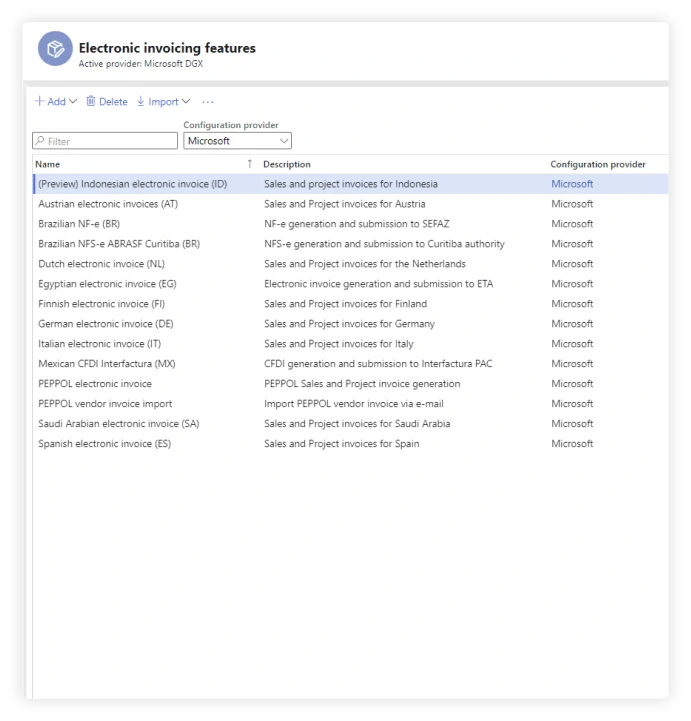This screenshot has width=691, height=721.
Task: Open the more options ellipsis menu
Action: click(x=208, y=102)
